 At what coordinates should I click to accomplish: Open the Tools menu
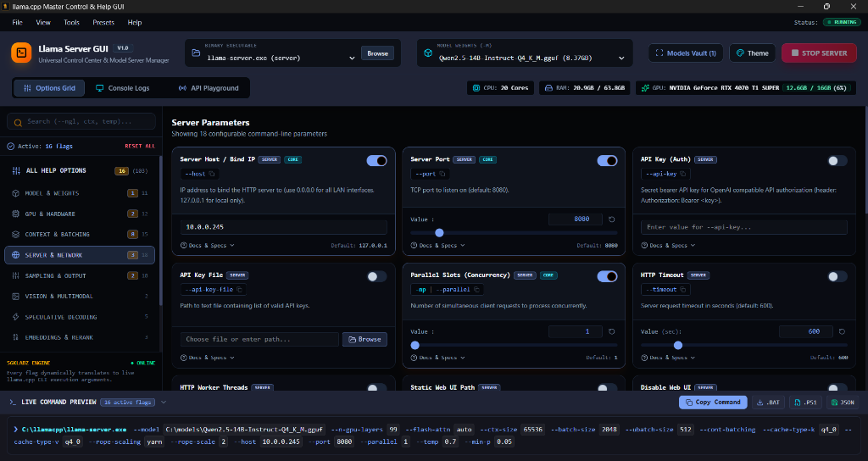[x=71, y=23]
